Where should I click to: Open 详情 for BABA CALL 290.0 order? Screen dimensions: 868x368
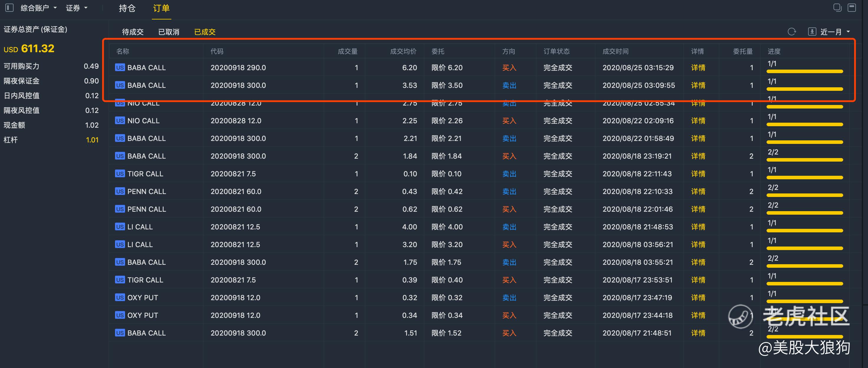pyautogui.click(x=698, y=68)
